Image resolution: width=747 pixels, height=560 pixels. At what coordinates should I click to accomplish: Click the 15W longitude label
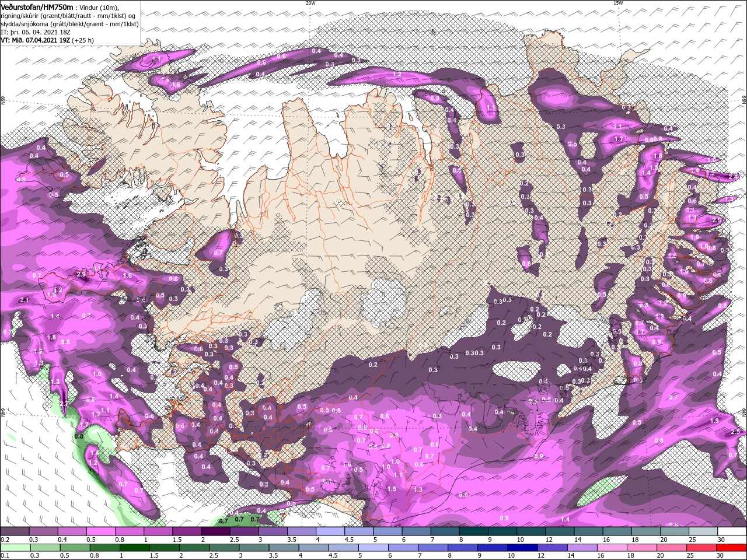pos(618,3)
